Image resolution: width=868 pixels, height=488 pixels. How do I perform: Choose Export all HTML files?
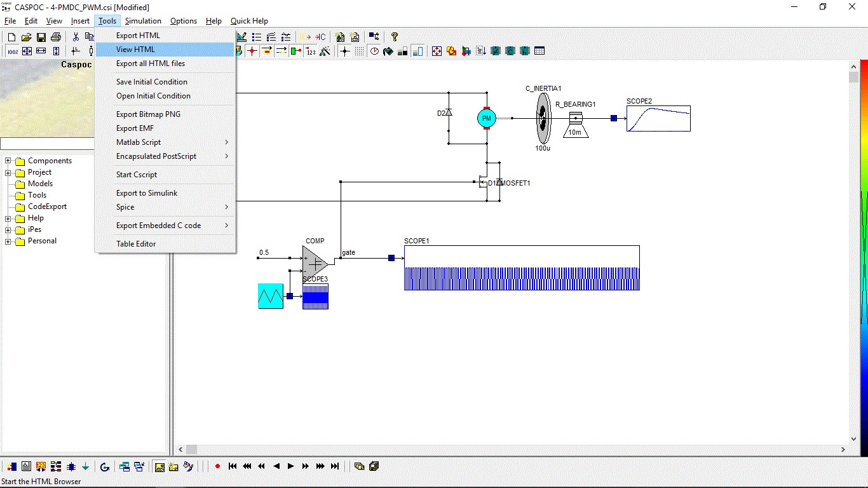pos(165,64)
